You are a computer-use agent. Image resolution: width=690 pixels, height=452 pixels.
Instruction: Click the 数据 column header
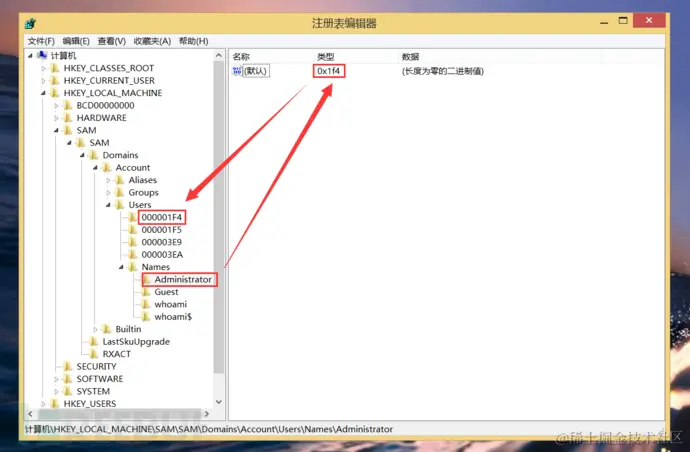[x=410, y=57]
